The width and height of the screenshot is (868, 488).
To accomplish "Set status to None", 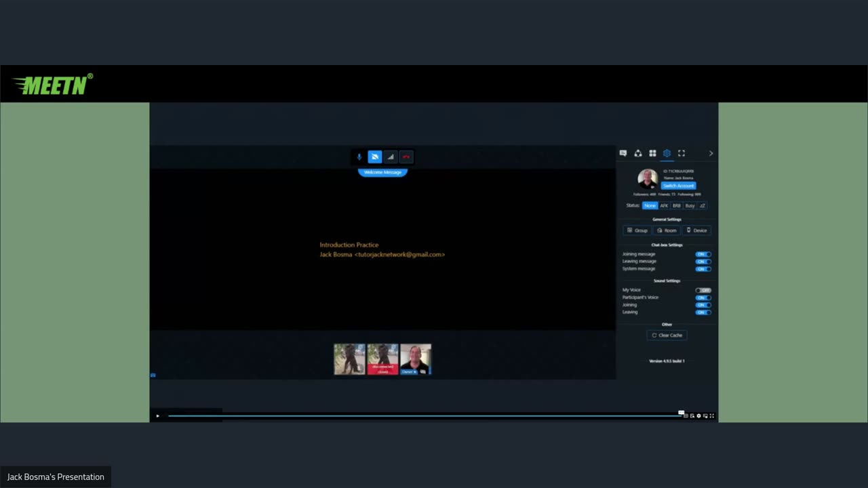I will pos(650,205).
